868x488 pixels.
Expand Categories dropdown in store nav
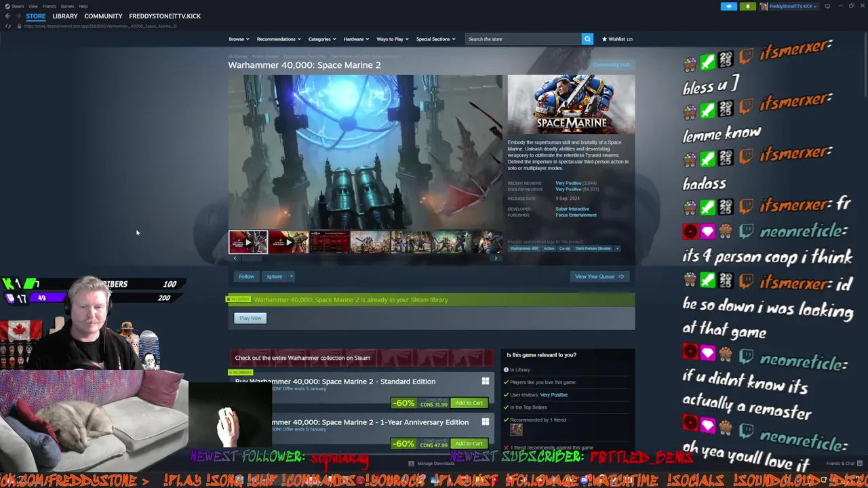(x=321, y=39)
